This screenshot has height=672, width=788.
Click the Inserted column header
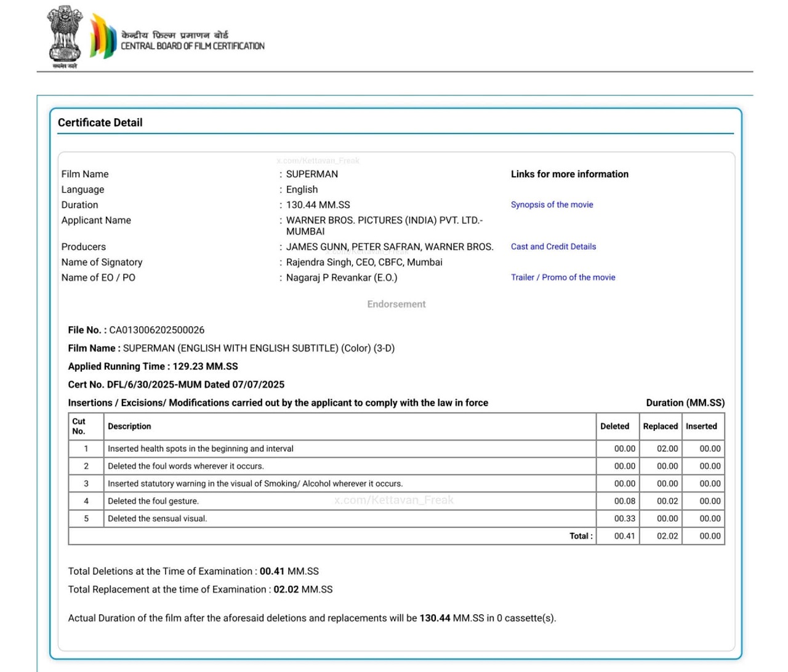click(x=702, y=426)
